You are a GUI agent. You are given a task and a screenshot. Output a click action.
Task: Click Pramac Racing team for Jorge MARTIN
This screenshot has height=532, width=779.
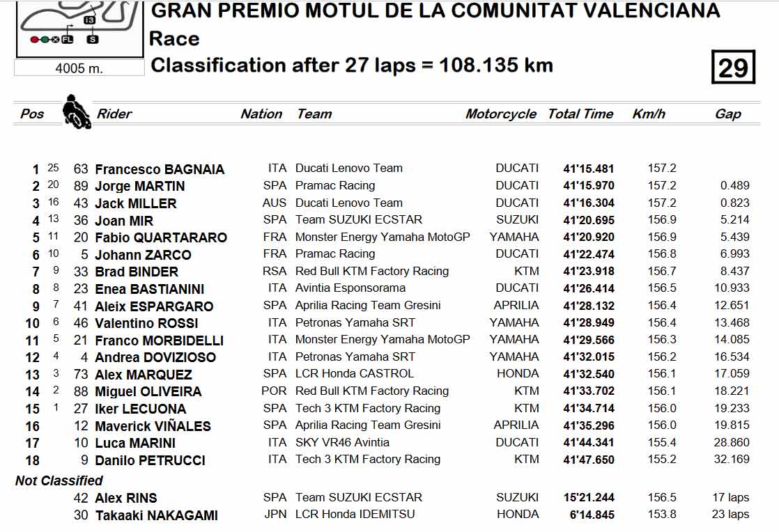click(335, 186)
